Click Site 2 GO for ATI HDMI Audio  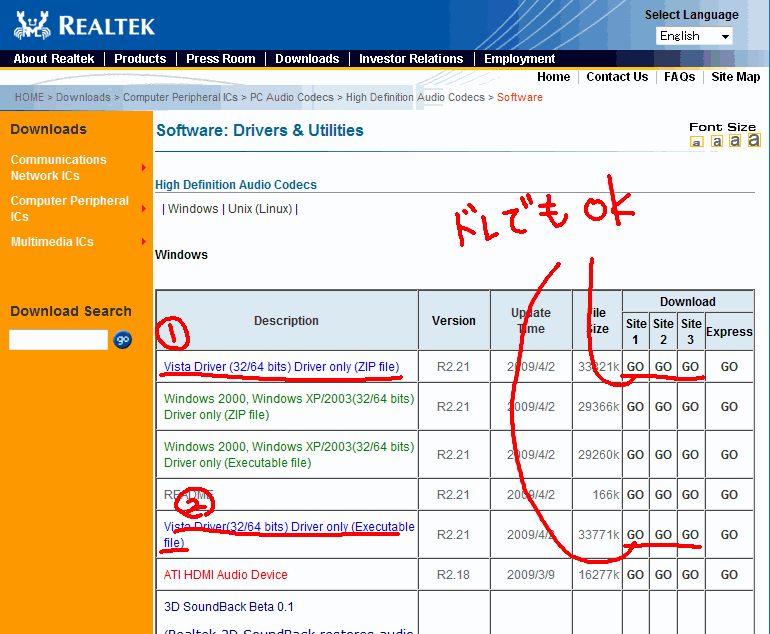pyautogui.click(x=663, y=575)
